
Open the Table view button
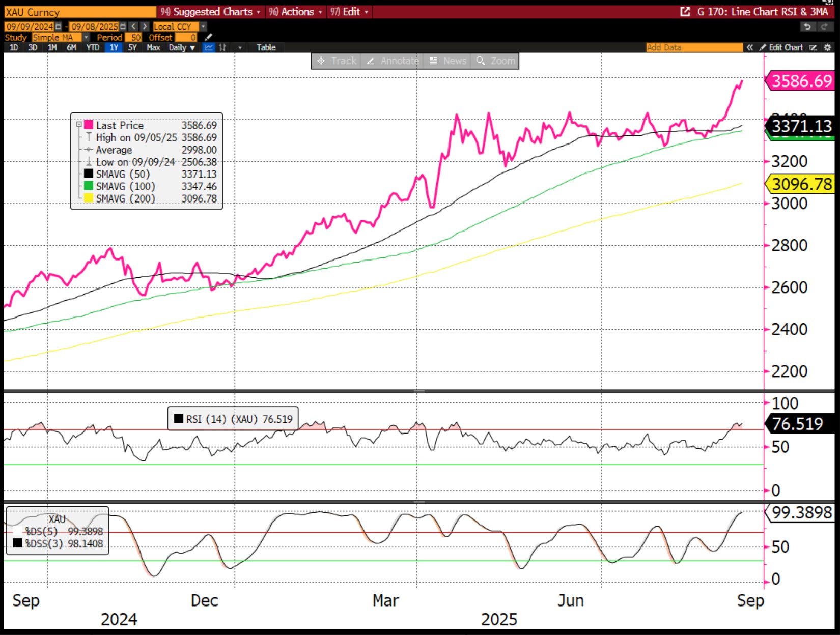(266, 47)
